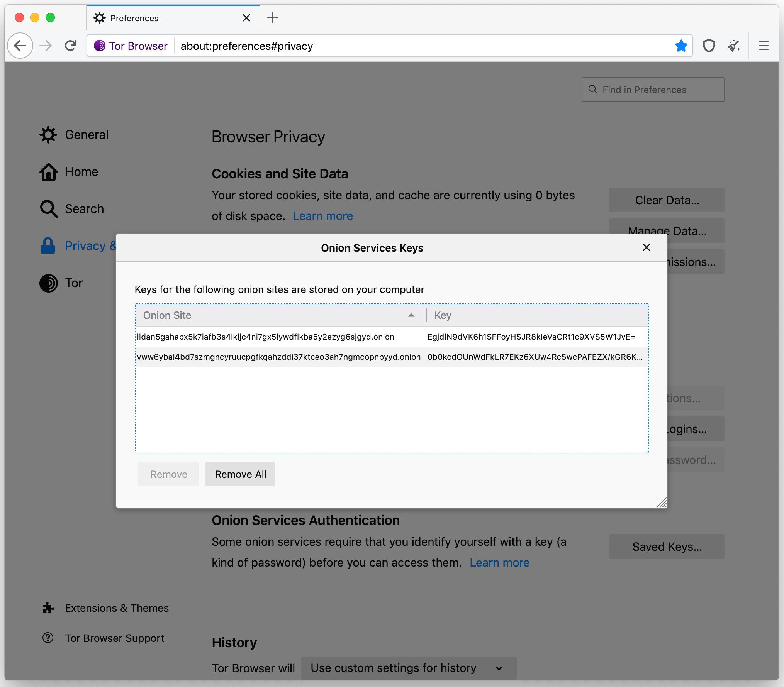The height and width of the screenshot is (687, 784).
Task: Click the bookmark star in address bar
Action: (x=681, y=46)
